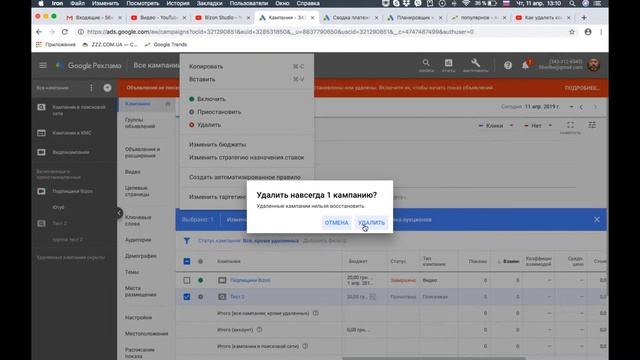Expand the chart to full screen

[570, 125]
